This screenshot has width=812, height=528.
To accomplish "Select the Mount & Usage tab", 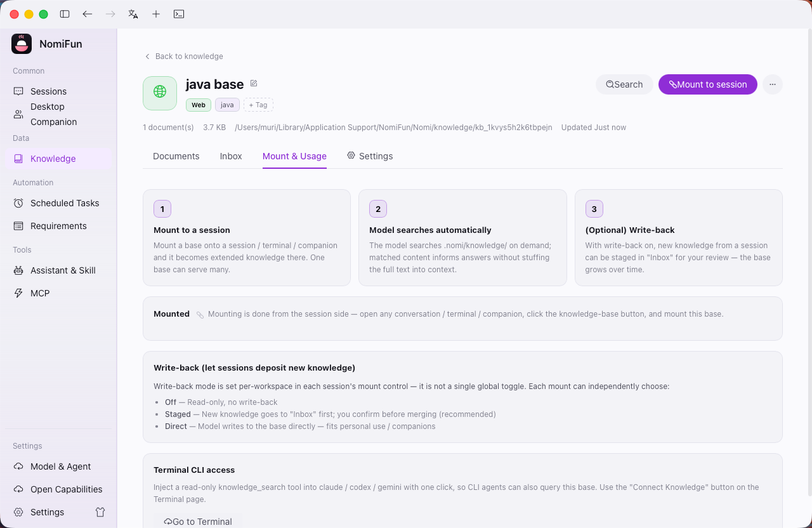I will [x=294, y=156].
